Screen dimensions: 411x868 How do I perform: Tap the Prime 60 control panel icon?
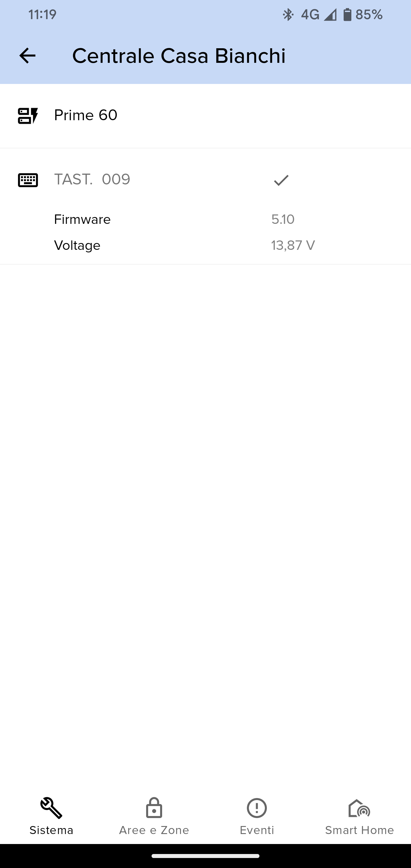[28, 116]
